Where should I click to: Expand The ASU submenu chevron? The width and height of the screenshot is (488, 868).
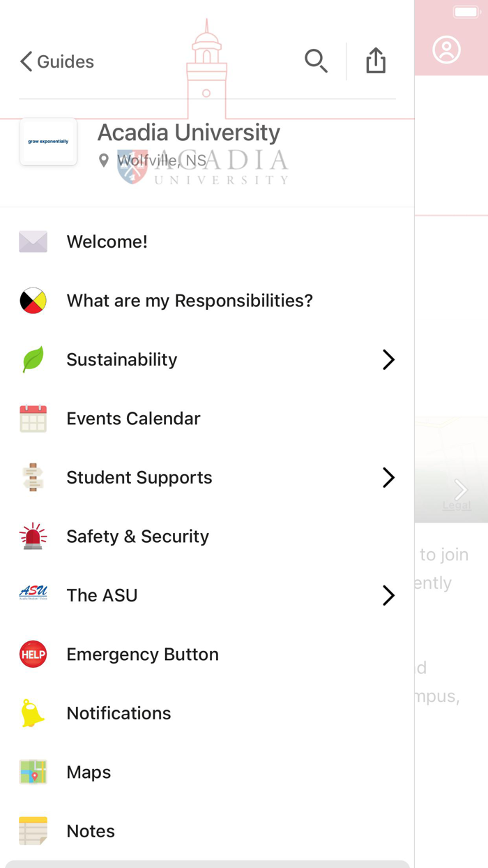tap(388, 595)
